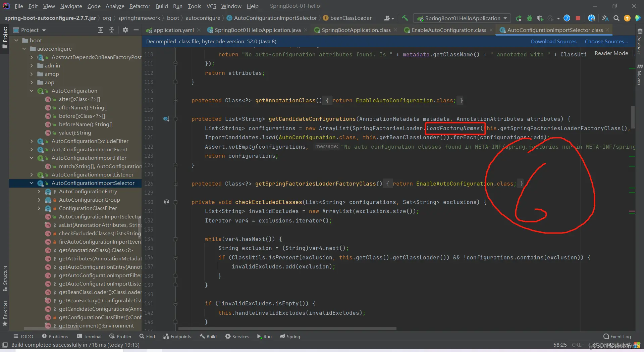
Task: Click the editor horizontal scrollbar
Action: pyautogui.click(x=287, y=329)
